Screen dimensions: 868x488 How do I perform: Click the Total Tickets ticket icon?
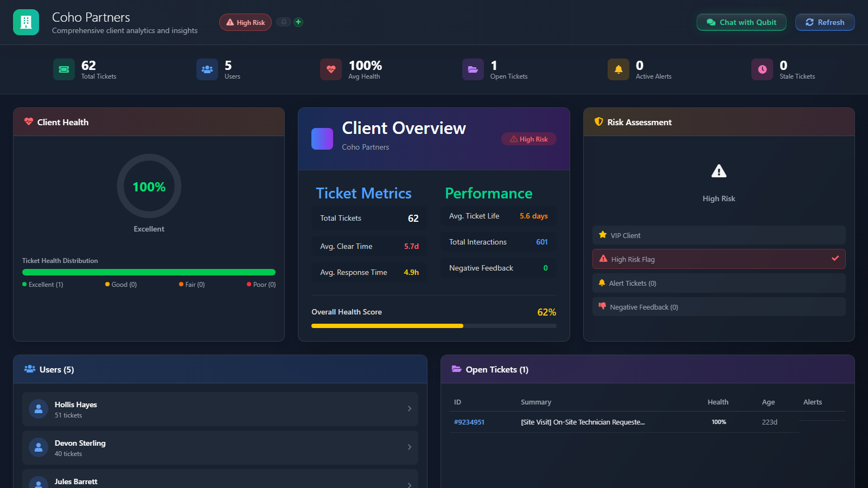(64, 69)
